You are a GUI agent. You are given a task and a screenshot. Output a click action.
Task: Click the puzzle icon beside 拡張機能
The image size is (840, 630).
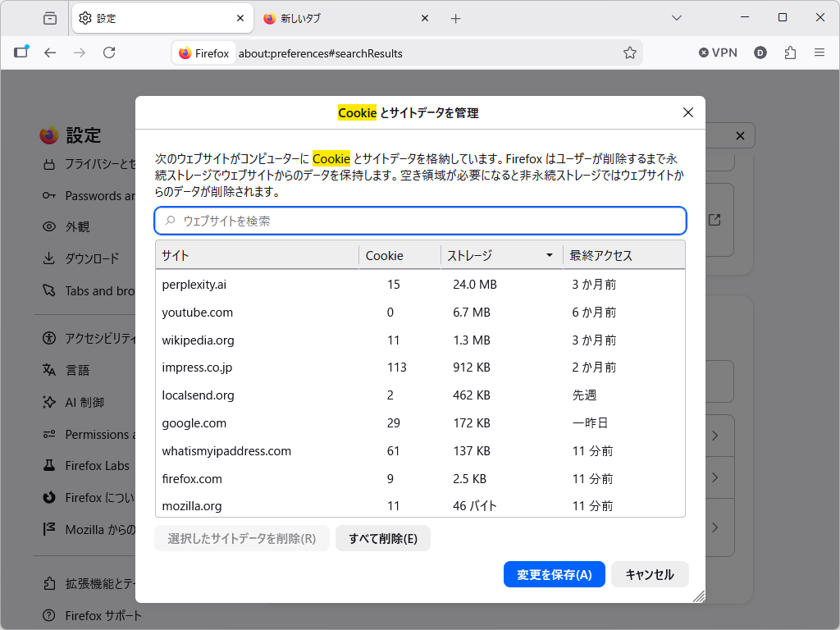[x=49, y=583]
